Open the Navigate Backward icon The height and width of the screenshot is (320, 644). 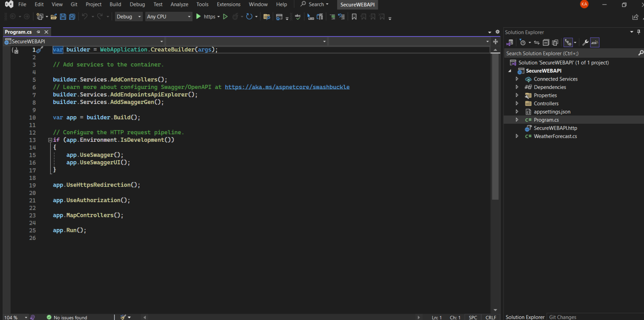(13, 17)
